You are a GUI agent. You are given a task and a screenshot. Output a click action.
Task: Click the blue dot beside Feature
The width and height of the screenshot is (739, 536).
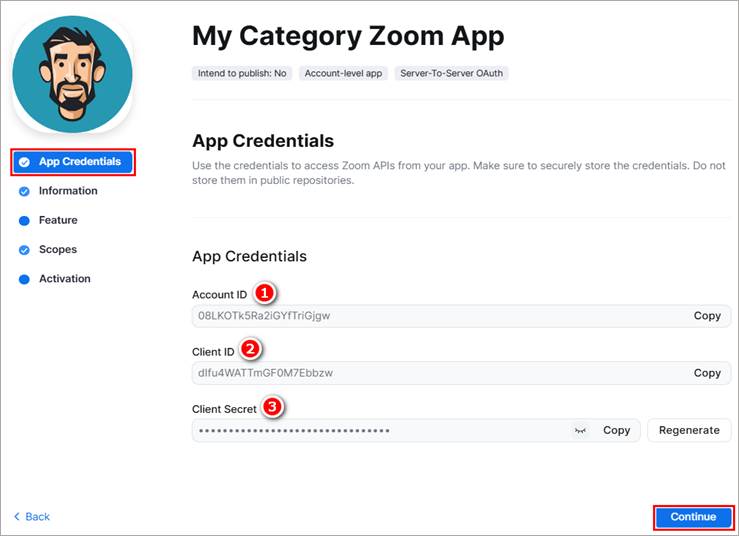pyautogui.click(x=24, y=221)
